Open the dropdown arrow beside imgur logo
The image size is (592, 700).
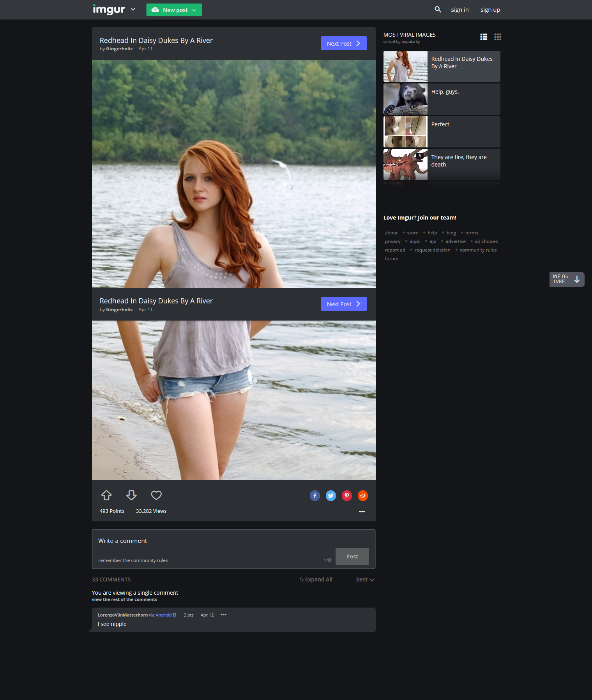coord(133,9)
